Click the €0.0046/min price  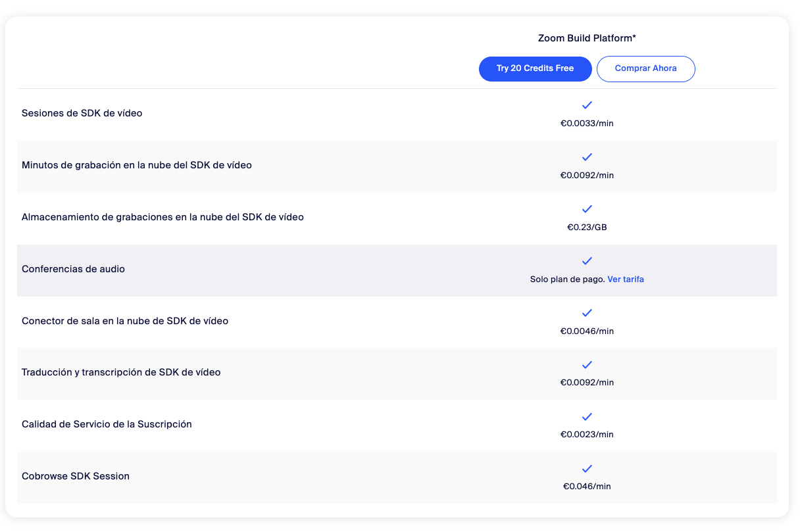587,331
